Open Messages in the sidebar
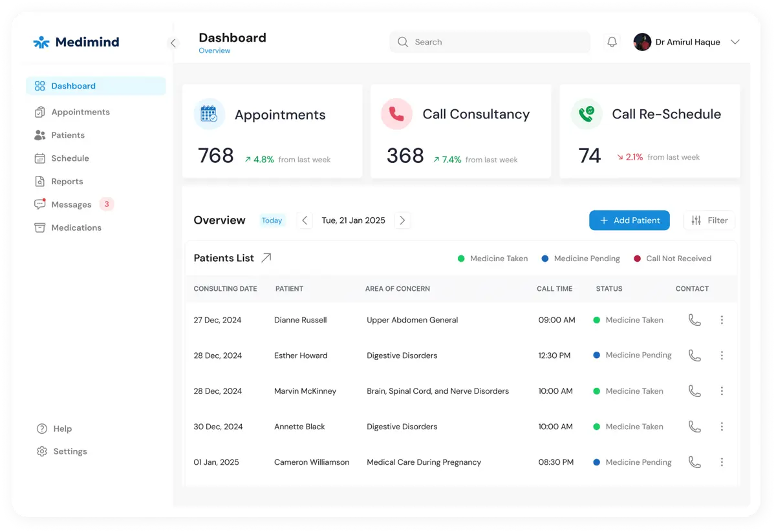This screenshot has width=776, height=532. [x=71, y=205]
